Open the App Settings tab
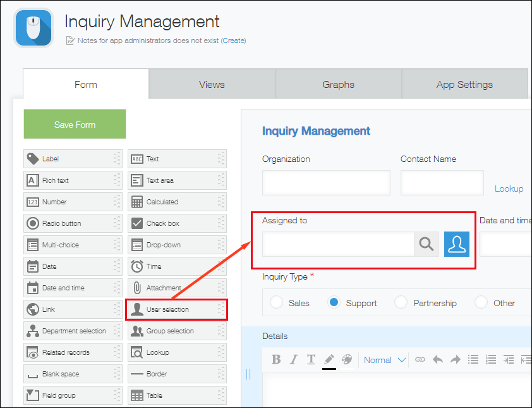 pos(464,83)
